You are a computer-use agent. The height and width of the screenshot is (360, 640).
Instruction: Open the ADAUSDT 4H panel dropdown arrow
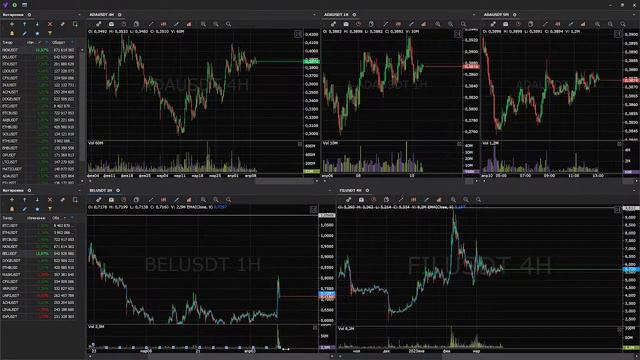coord(314,15)
